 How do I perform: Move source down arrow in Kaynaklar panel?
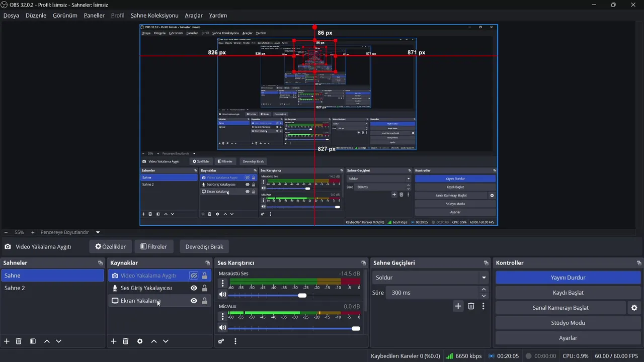pos(166,341)
